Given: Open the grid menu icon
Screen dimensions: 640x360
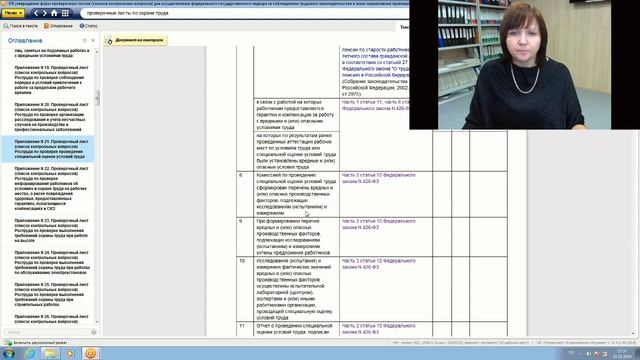Looking at the screenshot, I should (x=65, y=13).
